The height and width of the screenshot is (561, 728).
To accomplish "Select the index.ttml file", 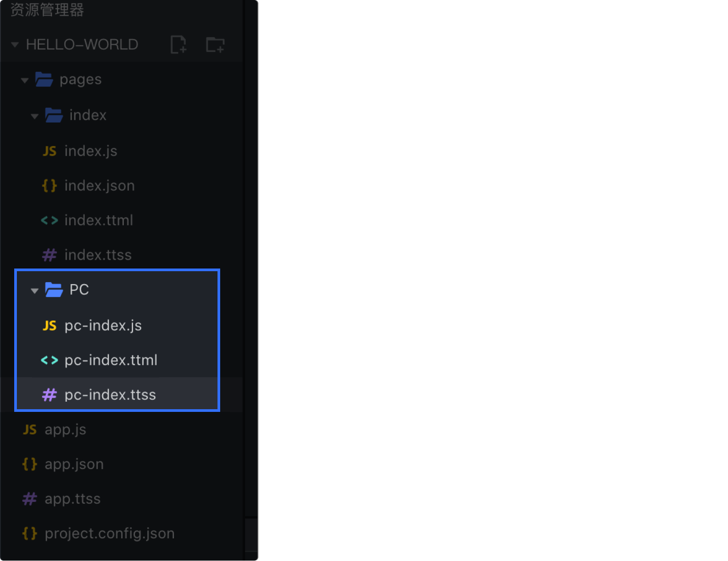I will click(x=99, y=220).
